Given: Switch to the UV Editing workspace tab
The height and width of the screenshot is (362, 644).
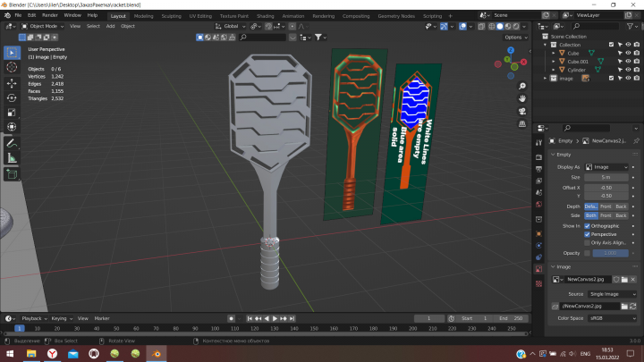Looking at the screenshot, I should coord(200,16).
